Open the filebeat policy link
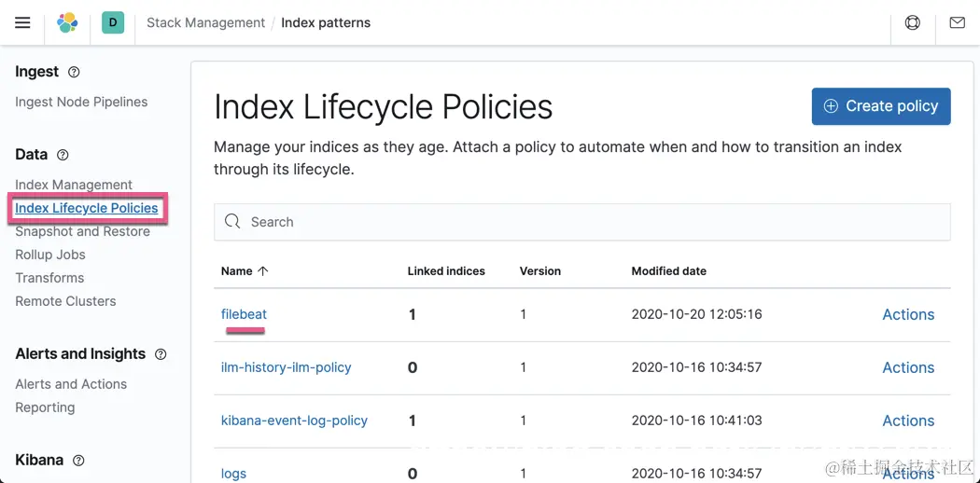The height and width of the screenshot is (483, 980). coord(244,314)
